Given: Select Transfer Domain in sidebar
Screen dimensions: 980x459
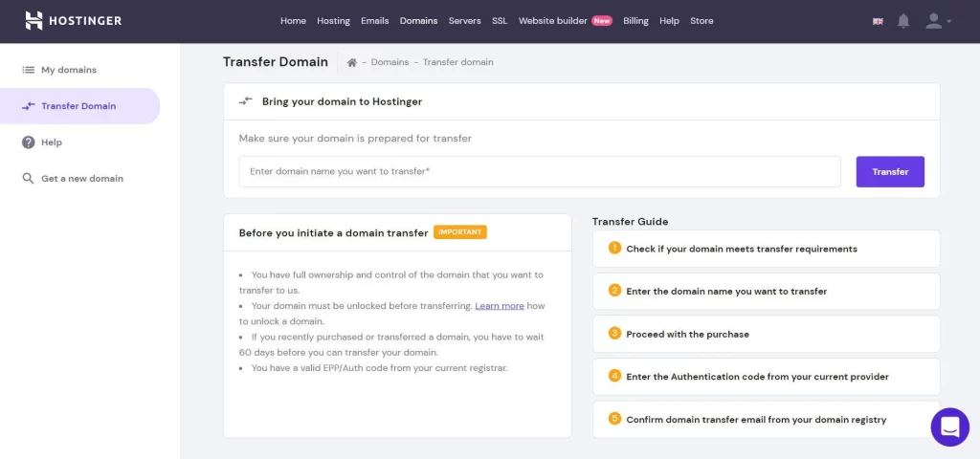Looking at the screenshot, I should [x=80, y=106].
